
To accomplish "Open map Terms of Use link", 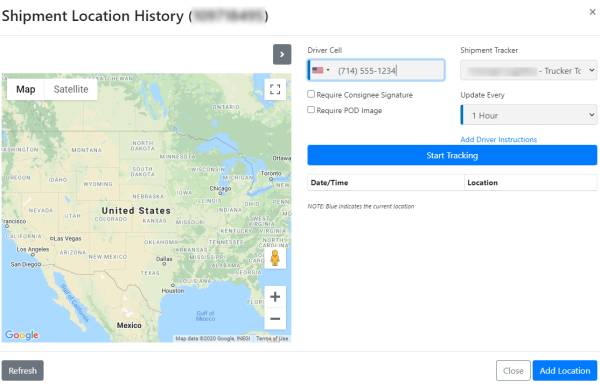I will point(272,339).
